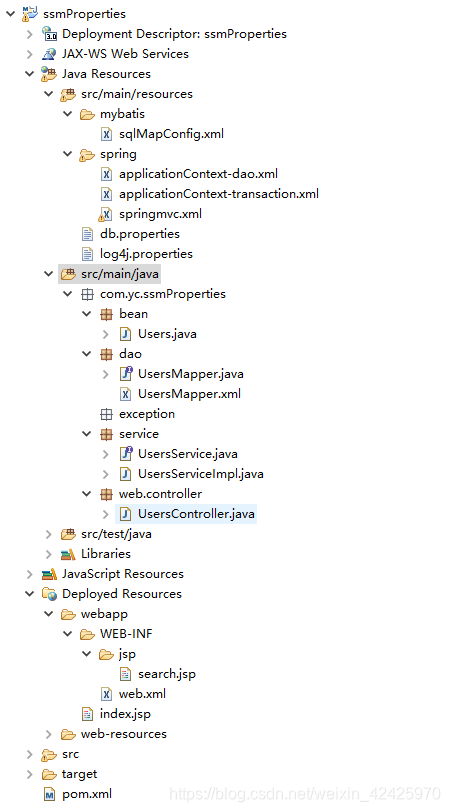Collapse the dao package
The height and width of the screenshot is (812, 450).
87,354
